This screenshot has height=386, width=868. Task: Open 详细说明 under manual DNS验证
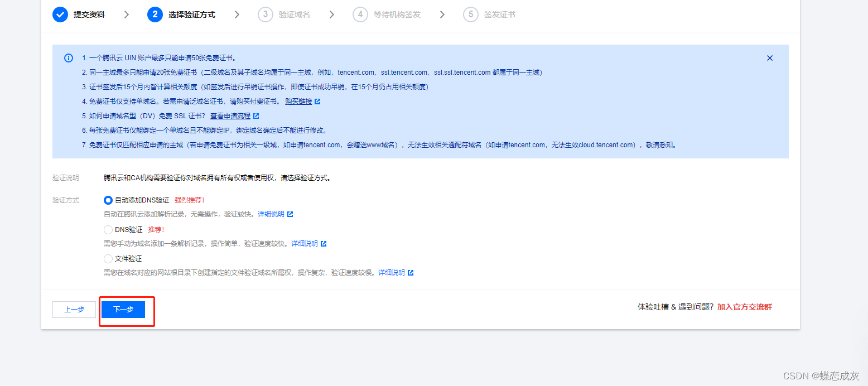(x=305, y=244)
